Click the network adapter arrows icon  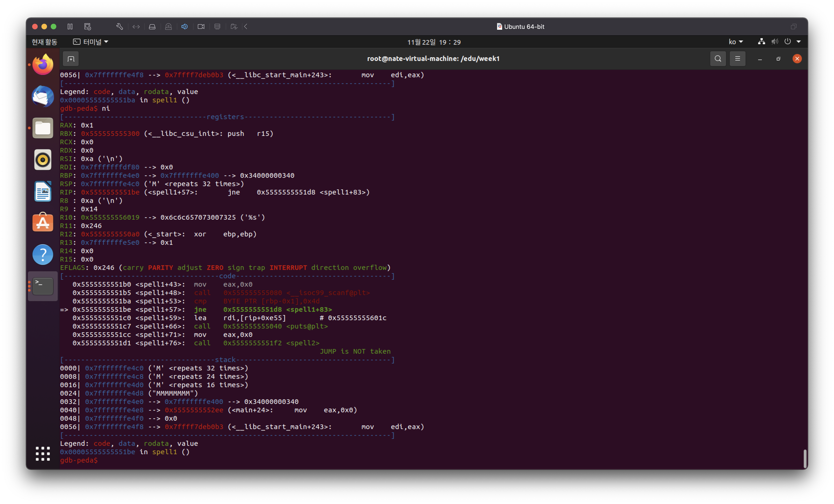(x=136, y=26)
